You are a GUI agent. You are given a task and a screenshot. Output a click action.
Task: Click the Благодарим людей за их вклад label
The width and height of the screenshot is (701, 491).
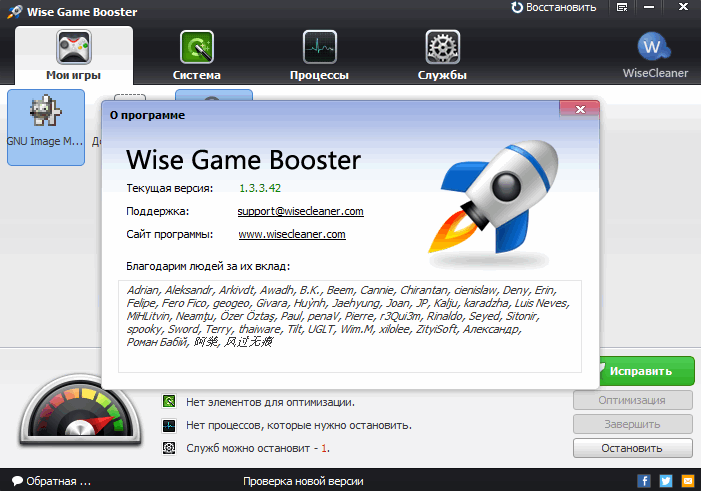(x=208, y=266)
